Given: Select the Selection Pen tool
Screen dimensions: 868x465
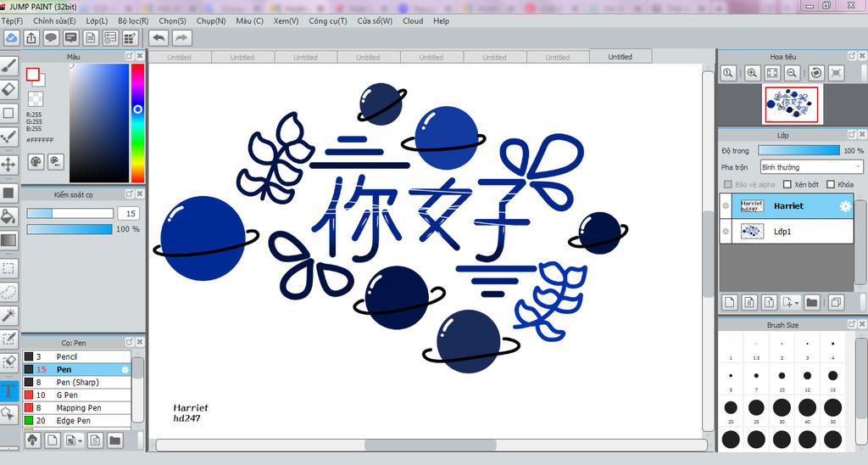Looking at the screenshot, I should [x=8, y=339].
